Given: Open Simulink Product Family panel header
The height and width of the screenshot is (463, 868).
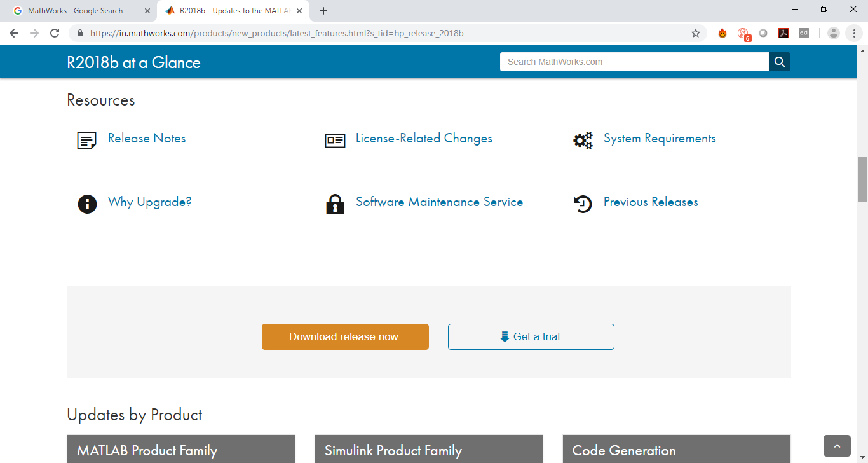Looking at the screenshot, I should point(429,449).
